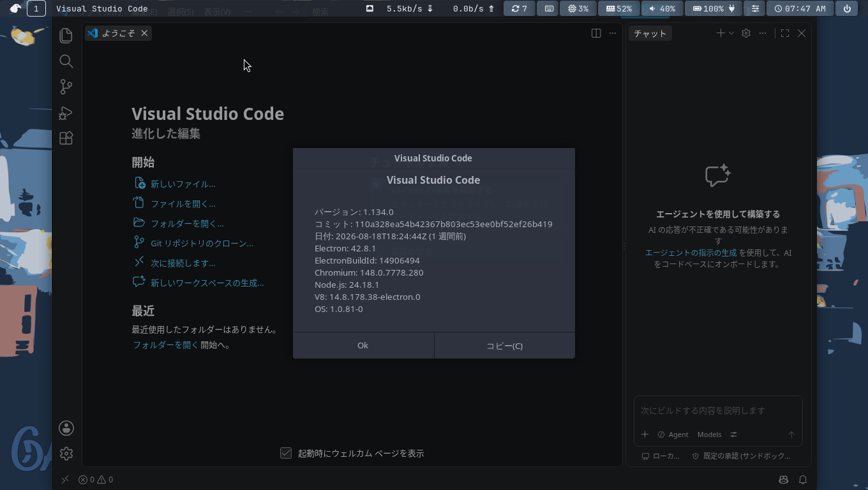Start a new chat with plus icon
The image size is (868, 490).
click(720, 33)
